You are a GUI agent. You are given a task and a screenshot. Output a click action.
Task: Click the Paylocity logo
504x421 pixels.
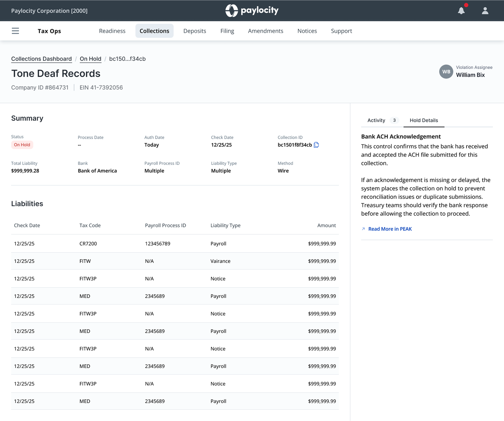pos(252,11)
